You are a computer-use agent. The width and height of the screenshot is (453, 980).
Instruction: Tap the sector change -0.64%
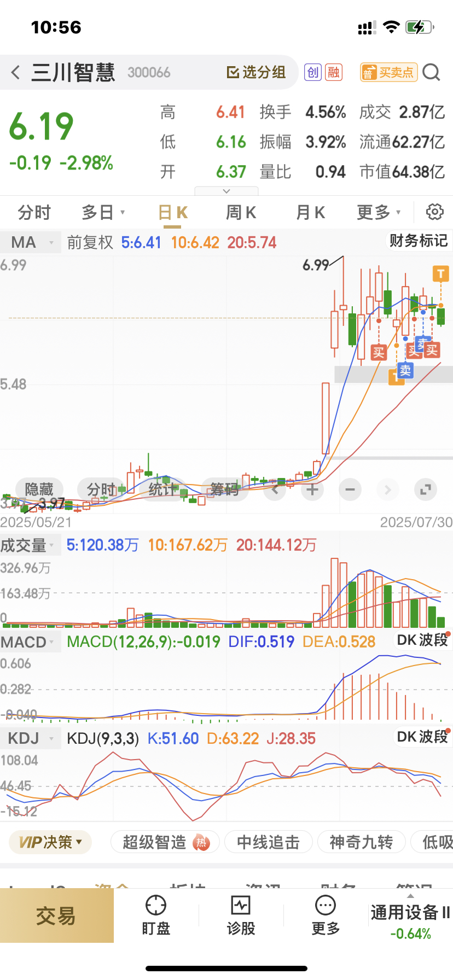pyautogui.click(x=410, y=934)
